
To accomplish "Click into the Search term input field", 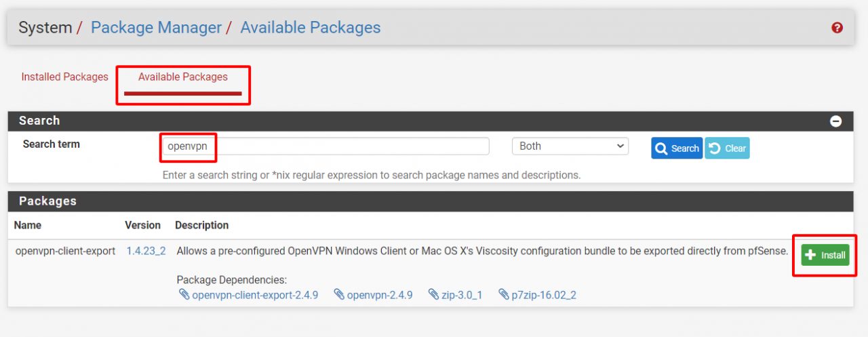I will [x=325, y=146].
